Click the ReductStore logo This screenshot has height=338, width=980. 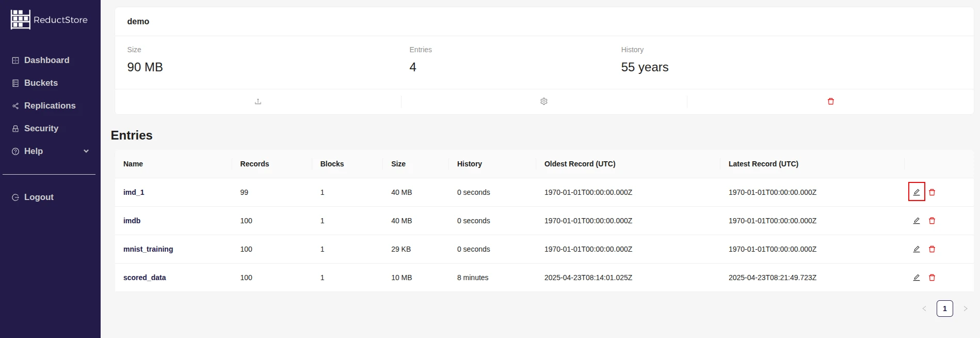49,20
